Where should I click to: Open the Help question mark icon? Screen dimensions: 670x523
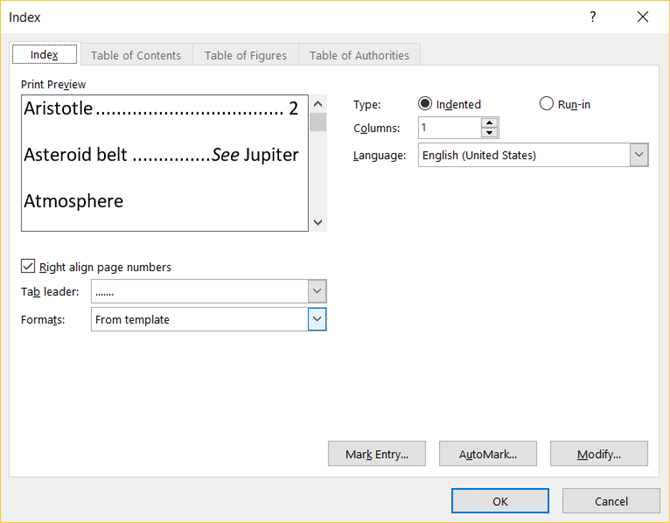pos(593,17)
